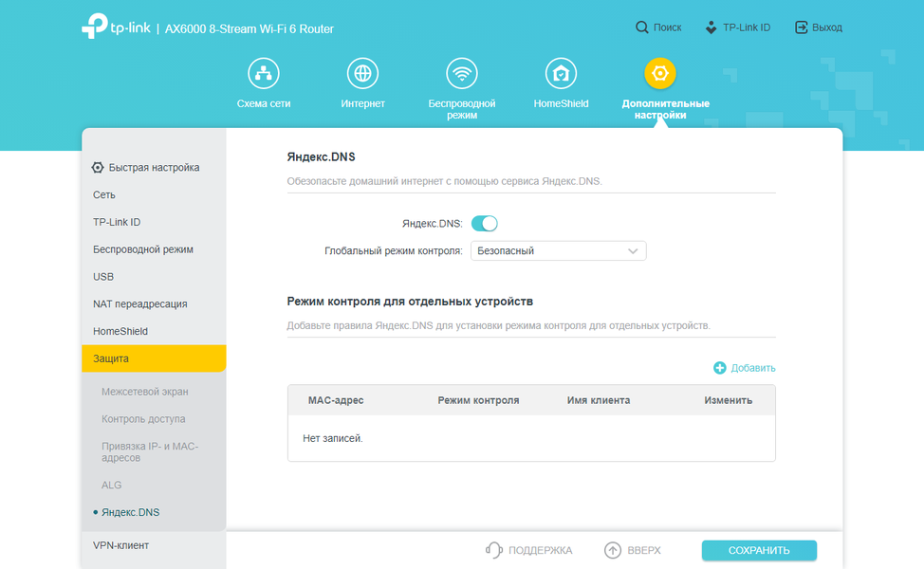
Task: Click the Режим контроля для отдельных устройств heading
Action: pos(410,301)
